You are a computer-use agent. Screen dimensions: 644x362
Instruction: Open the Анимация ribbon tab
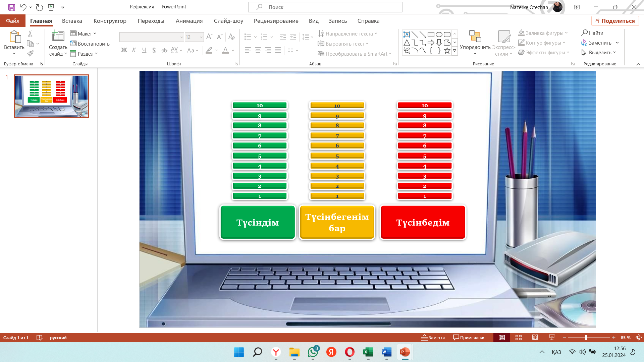189,21
